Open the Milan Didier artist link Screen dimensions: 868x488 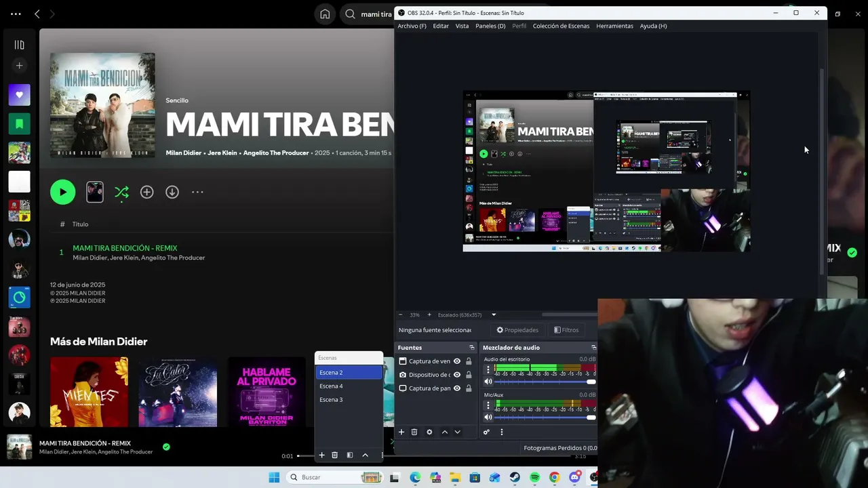tap(184, 152)
